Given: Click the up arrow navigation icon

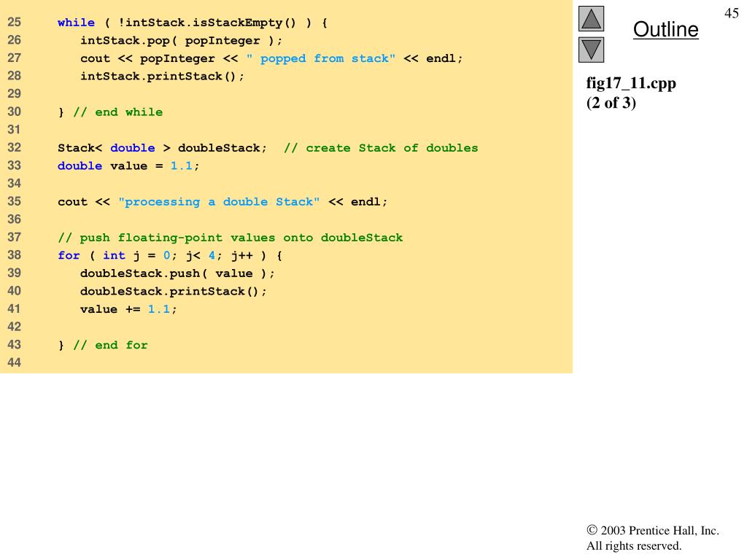Looking at the screenshot, I should pos(591,18).
